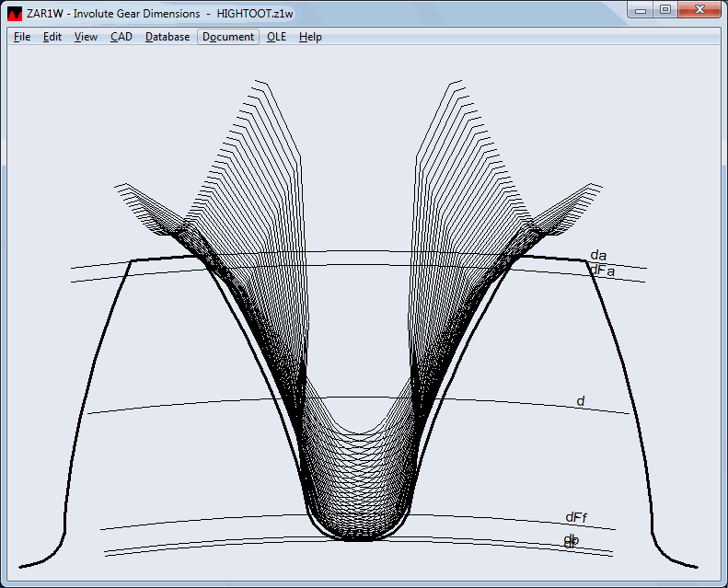Click the ZAR1W application icon in title bar
The image size is (728, 588).
point(14,14)
